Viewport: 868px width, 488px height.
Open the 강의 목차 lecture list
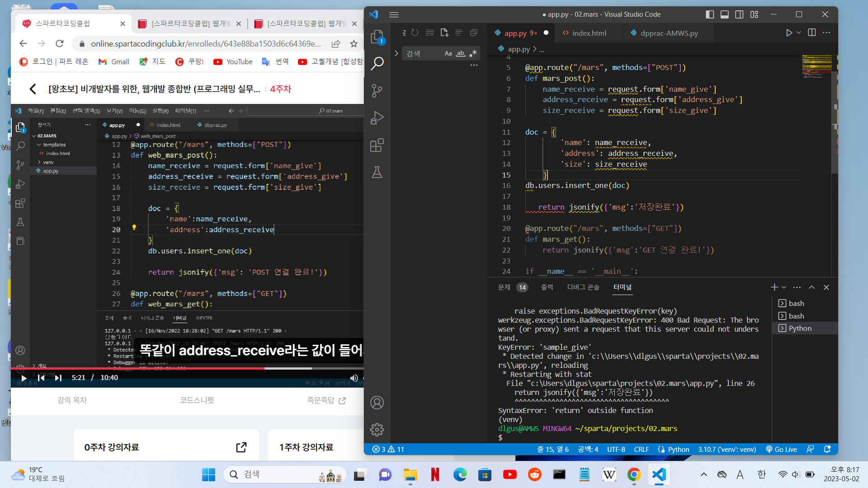(x=72, y=400)
